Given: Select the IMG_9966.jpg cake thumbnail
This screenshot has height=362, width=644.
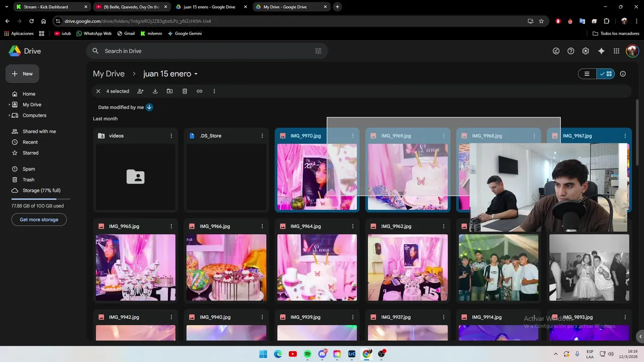Looking at the screenshot, I should tap(226, 267).
